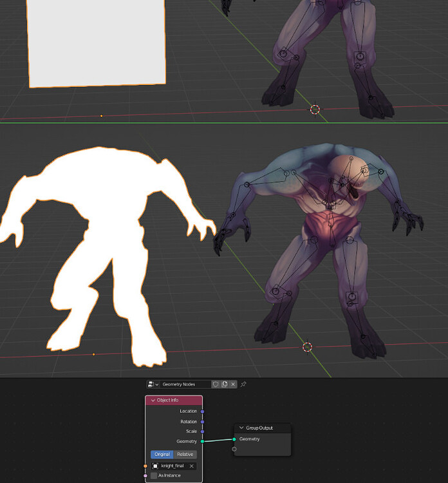Clear the knight_final object field
The width and height of the screenshot is (448, 483).
192,466
